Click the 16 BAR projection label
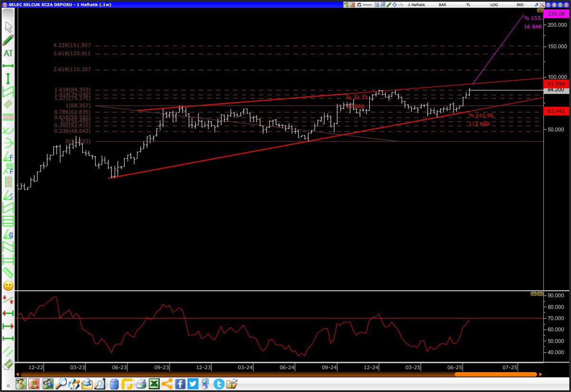The width and height of the screenshot is (571, 392). click(x=533, y=27)
